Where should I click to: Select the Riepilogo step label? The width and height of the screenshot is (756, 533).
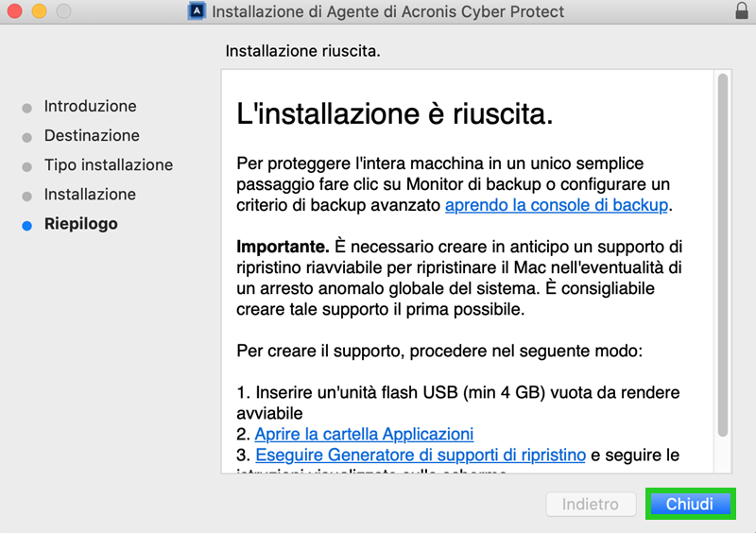[81, 224]
